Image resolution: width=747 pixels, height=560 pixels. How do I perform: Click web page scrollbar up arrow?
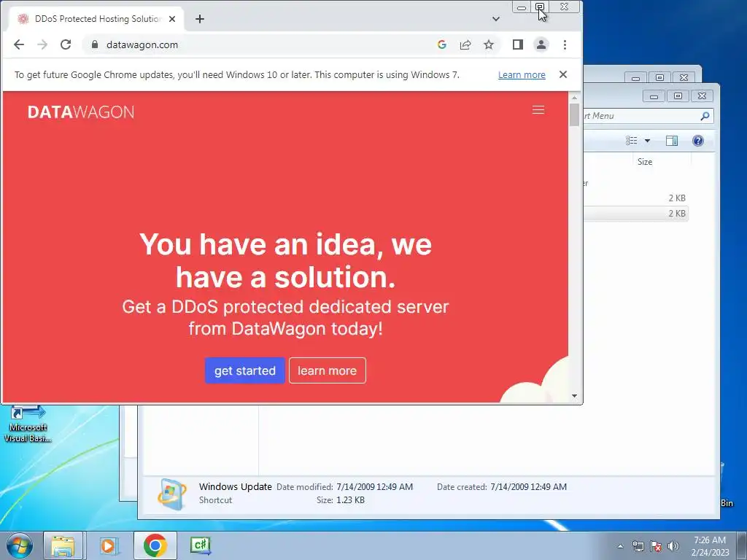[x=574, y=97]
